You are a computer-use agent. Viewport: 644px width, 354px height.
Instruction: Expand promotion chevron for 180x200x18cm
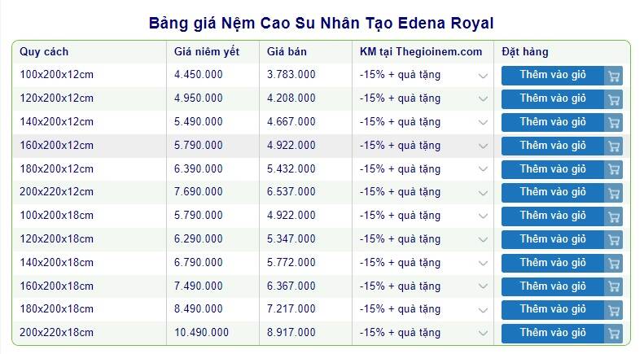coord(484,310)
